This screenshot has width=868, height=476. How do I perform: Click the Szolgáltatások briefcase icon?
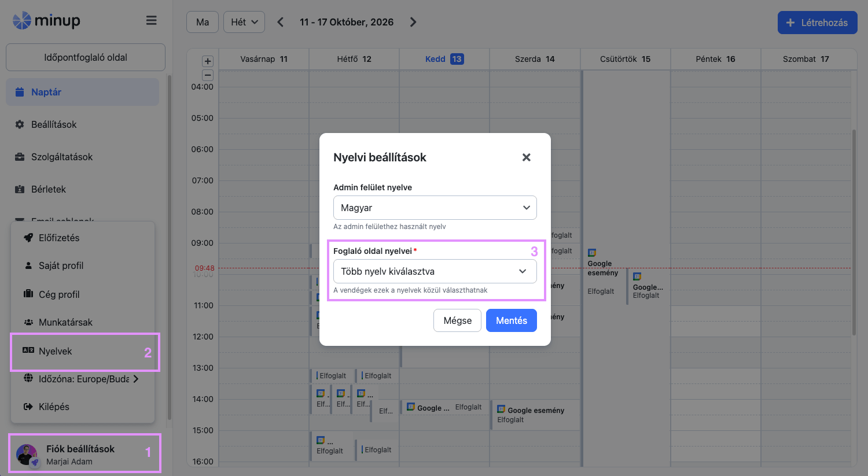click(x=20, y=157)
